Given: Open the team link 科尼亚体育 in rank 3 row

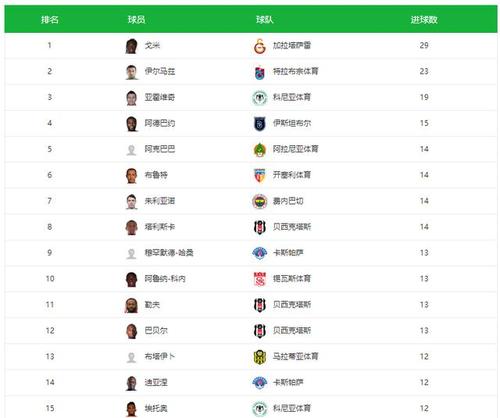Looking at the screenshot, I should (292, 97).
